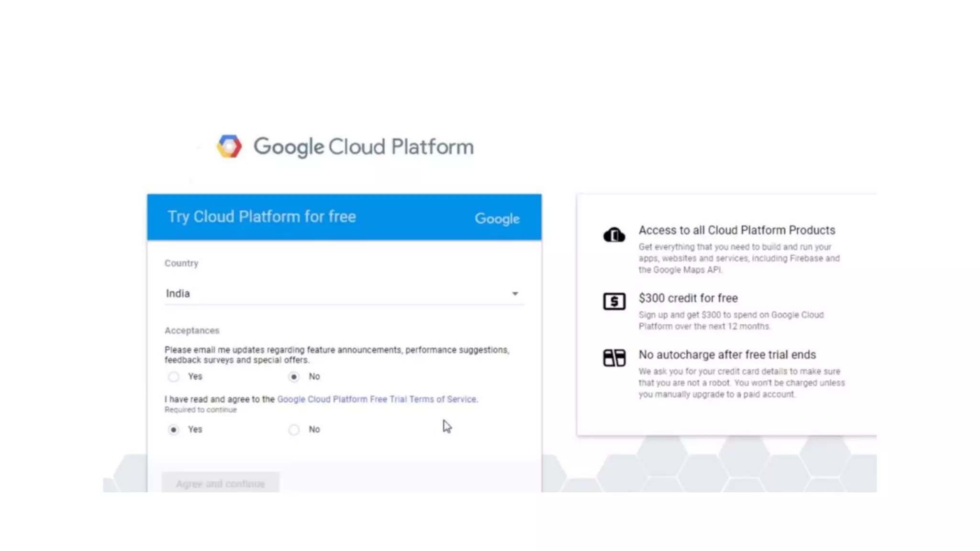Click the white Google logo in blue header
Viewport: 980px width, 551px height.
(497, 219)
